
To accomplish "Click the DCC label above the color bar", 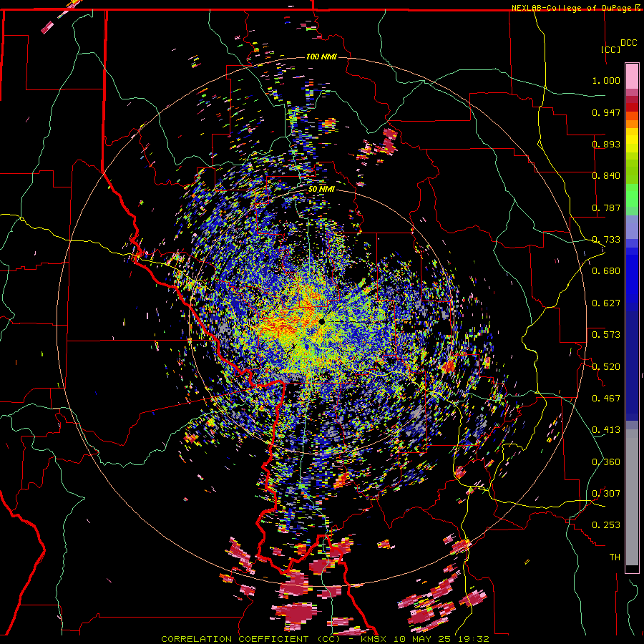I will pos(628,43).
